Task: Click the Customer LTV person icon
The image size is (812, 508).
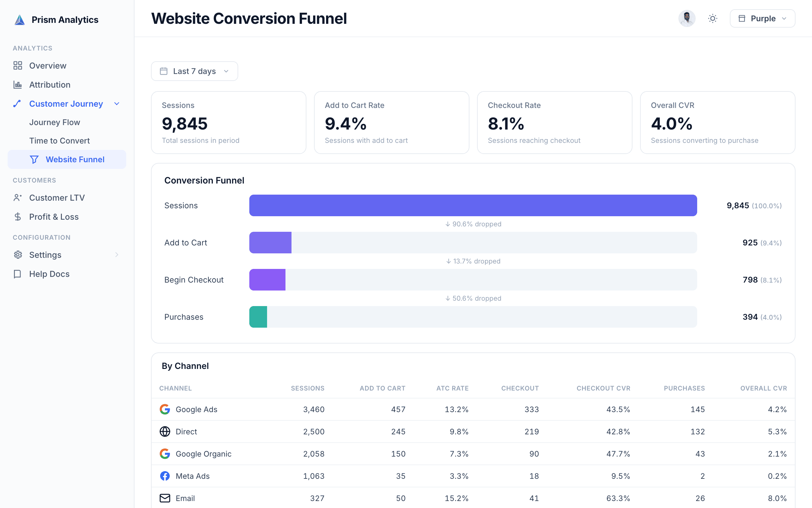Action: pos(18,197)
